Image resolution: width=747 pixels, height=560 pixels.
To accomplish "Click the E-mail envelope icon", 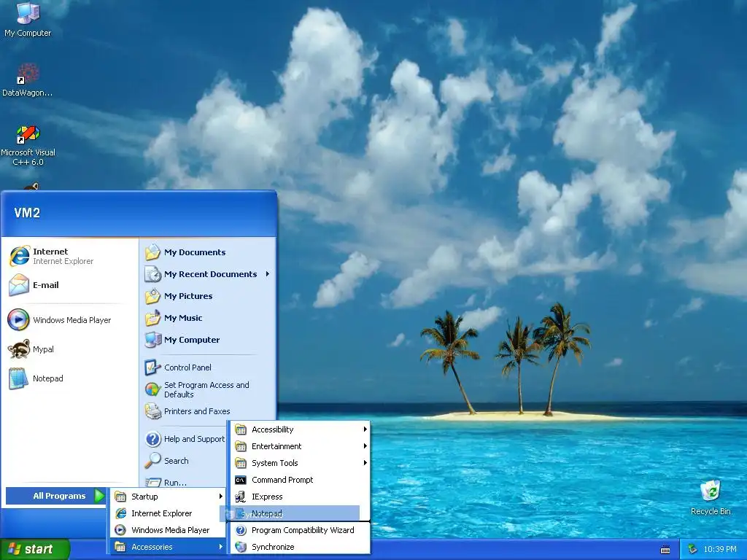I will 19,285.
